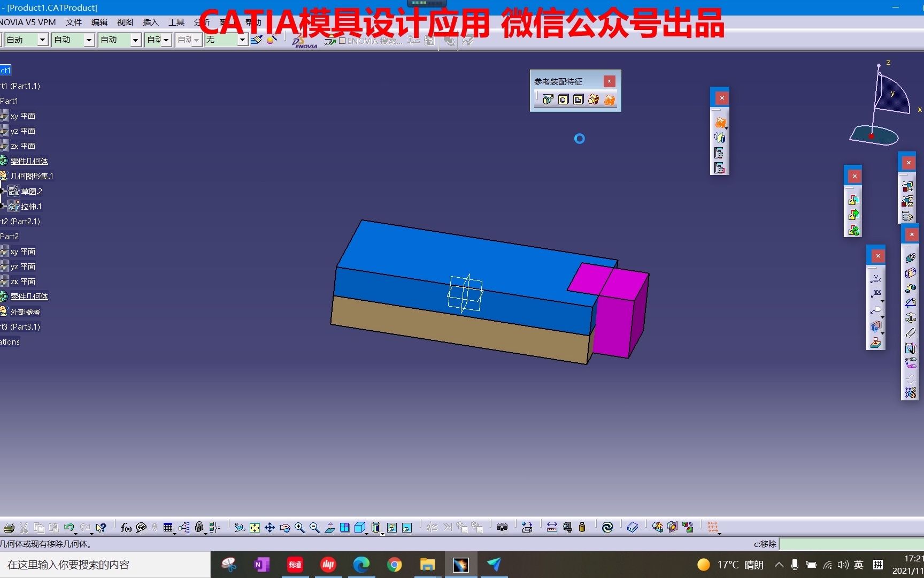Click the Zoom In magnifier
The image size is (924, 578).
(x=299, y=528)
